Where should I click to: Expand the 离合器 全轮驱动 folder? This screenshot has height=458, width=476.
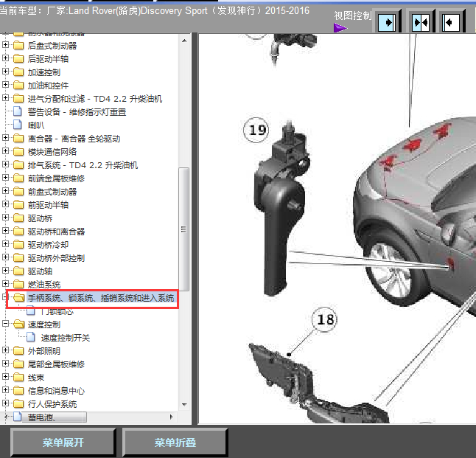[x=5, y=138]
